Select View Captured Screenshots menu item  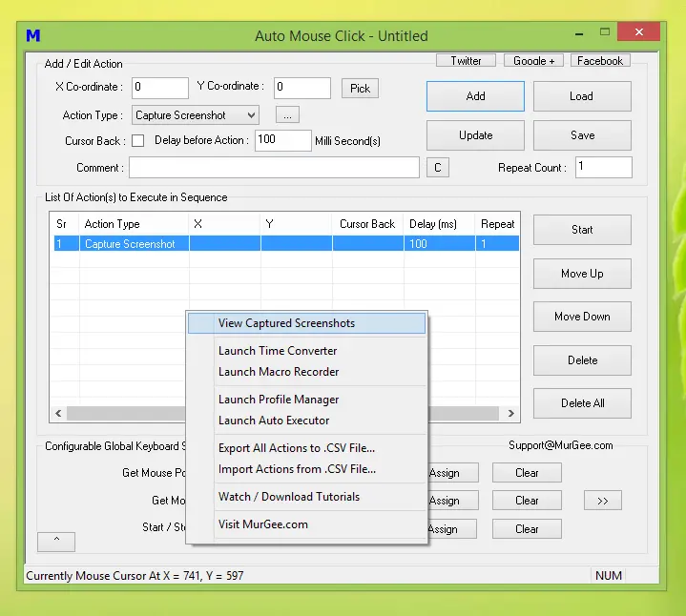(286, 323)
